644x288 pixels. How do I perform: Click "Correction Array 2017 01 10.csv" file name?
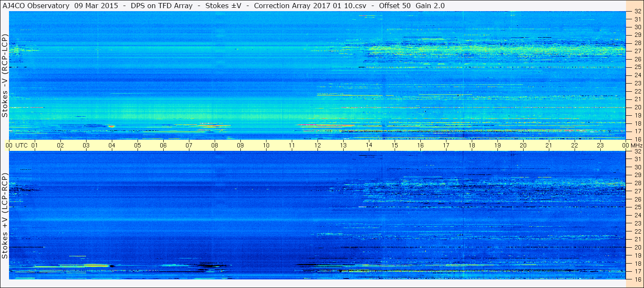tap(310, 6)
